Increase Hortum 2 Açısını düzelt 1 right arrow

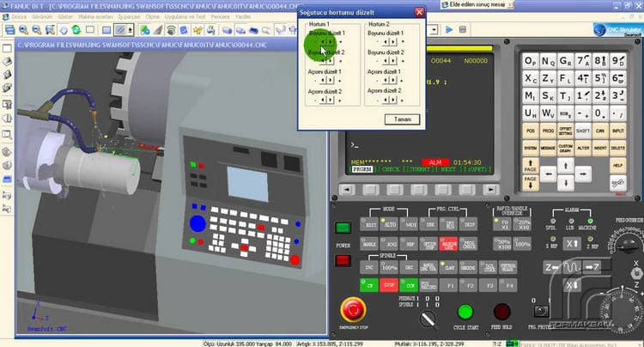pos(393,81)
